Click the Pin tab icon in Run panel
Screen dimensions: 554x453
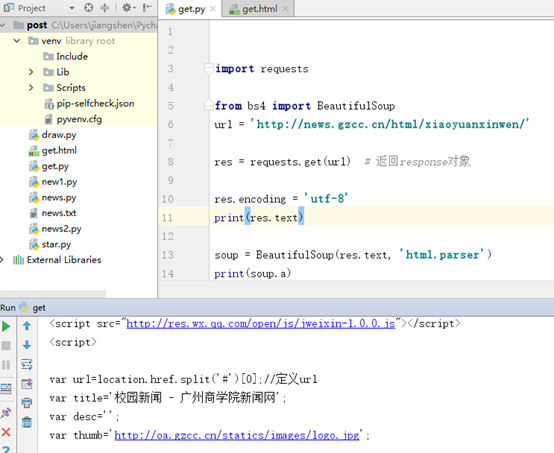pyautogui.click(x=6, y=412)
